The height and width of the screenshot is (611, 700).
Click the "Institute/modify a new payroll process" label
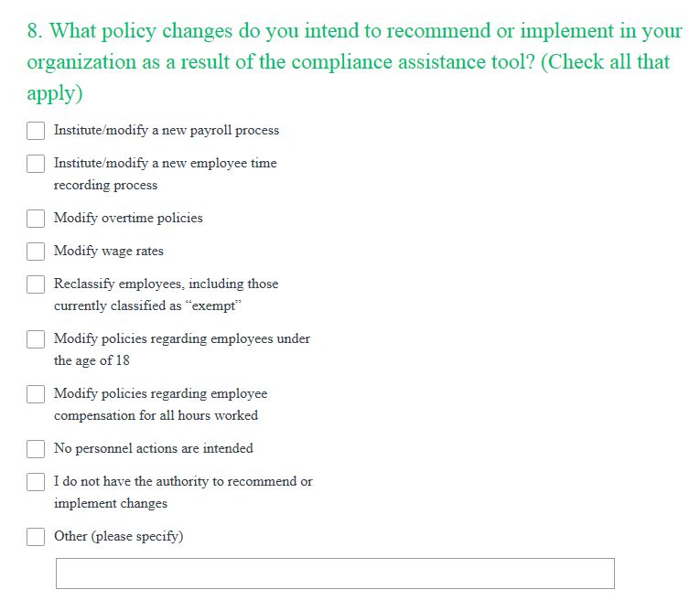(167, 131)
